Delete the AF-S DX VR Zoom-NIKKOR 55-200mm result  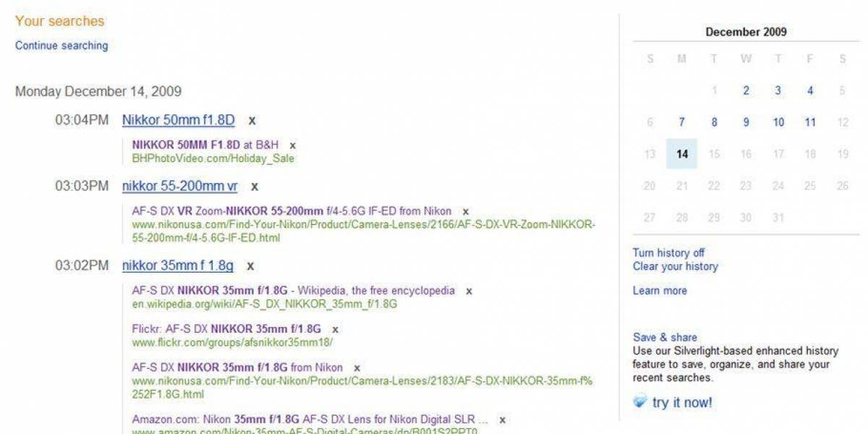(466, 212)
